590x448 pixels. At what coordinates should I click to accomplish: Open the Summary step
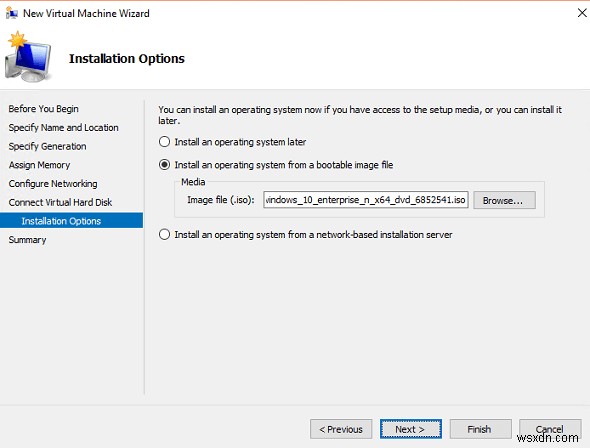pos(27,240)
